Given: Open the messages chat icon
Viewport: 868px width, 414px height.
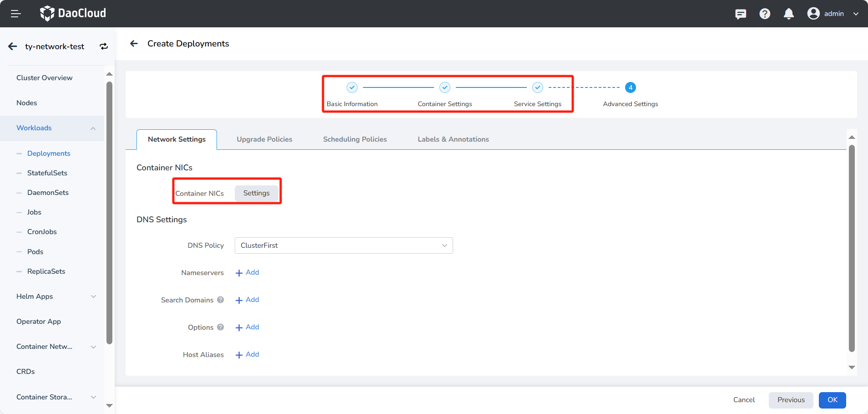Looking at the screenshot, I should coord(741,14).
